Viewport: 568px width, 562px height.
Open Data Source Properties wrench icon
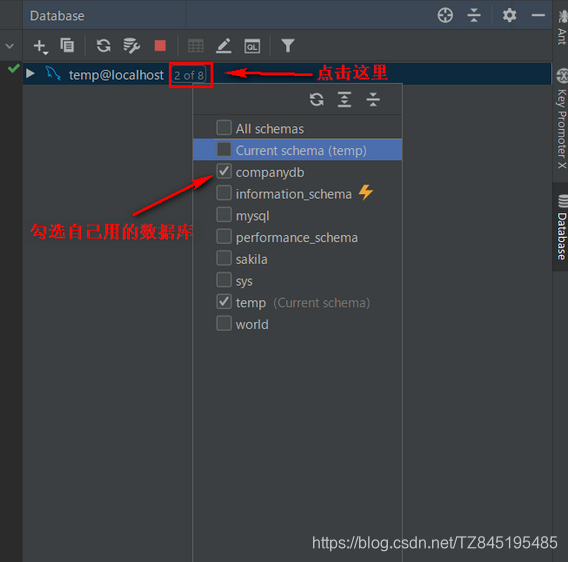click(x=131, y=46)
